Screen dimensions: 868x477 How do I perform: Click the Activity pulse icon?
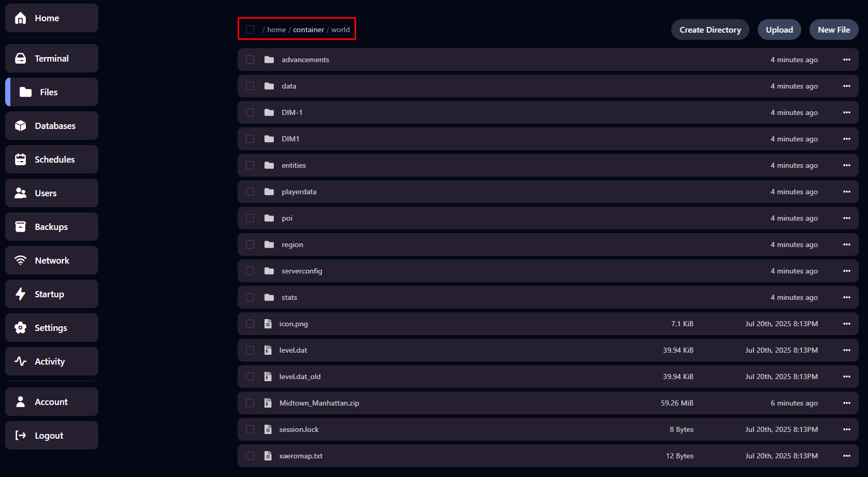tap(21, 362)
